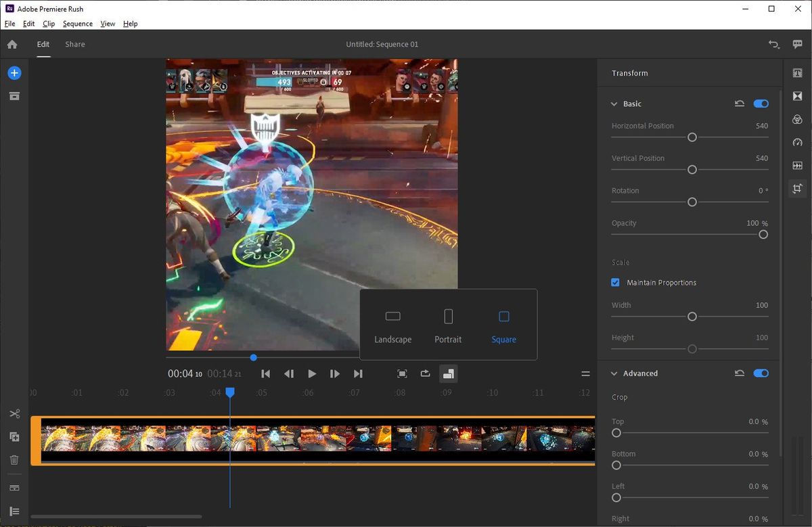This screenshot has width=812, height=527.
Task: Collapse the Basic section
Action: click(x=614, y=104)
